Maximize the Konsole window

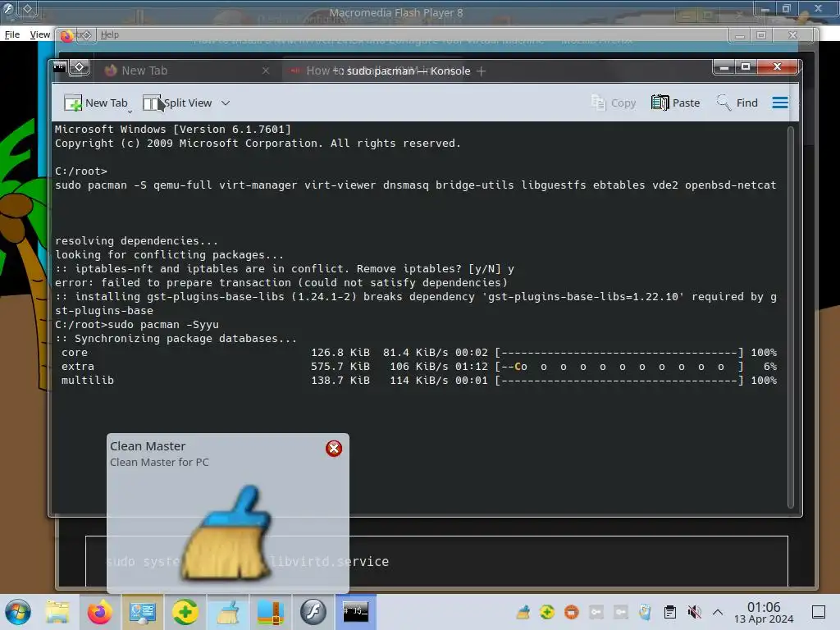pyautogui.click(x=745, y=67)
